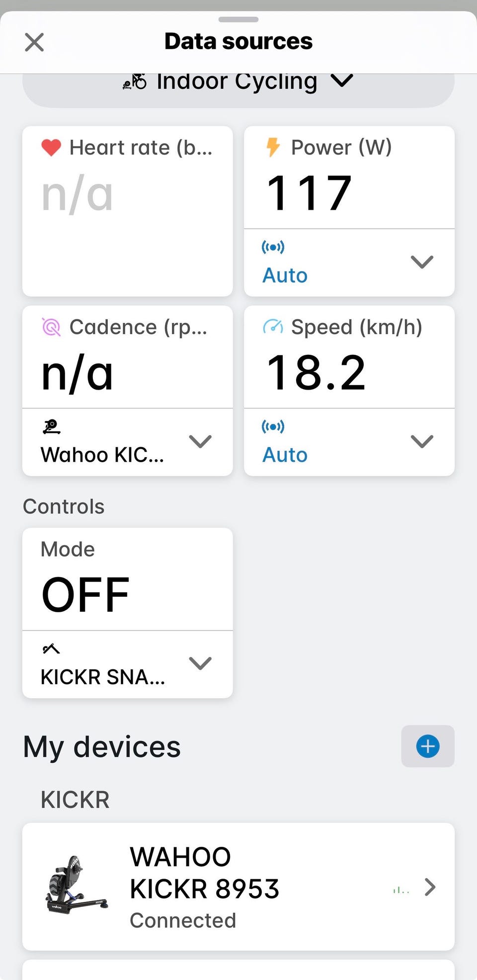Add a new device with plus button
Image resolution: width=477 pixels, height=980 pixels.
coord(428,746)
